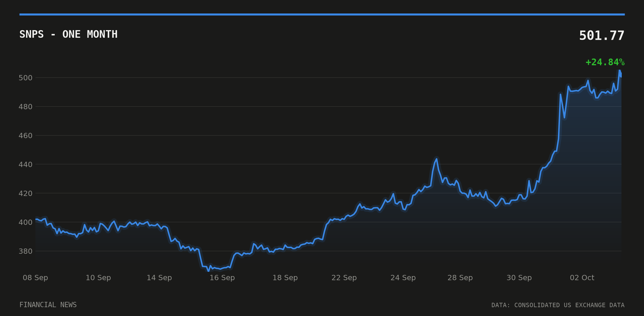Click the 500 y-axis label
Screen dimensions: 644x316
coord(25,78)
